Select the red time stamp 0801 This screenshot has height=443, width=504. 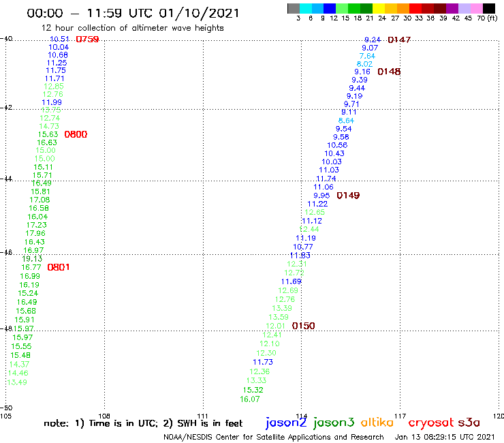click(59, 267)
